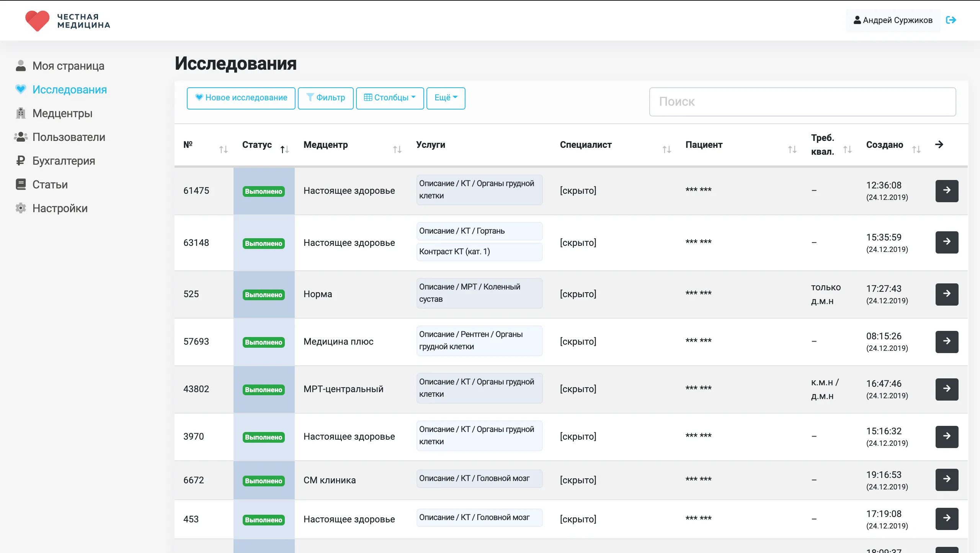Open the Андрей Суржиков user menu

click(x=893, y=20)
